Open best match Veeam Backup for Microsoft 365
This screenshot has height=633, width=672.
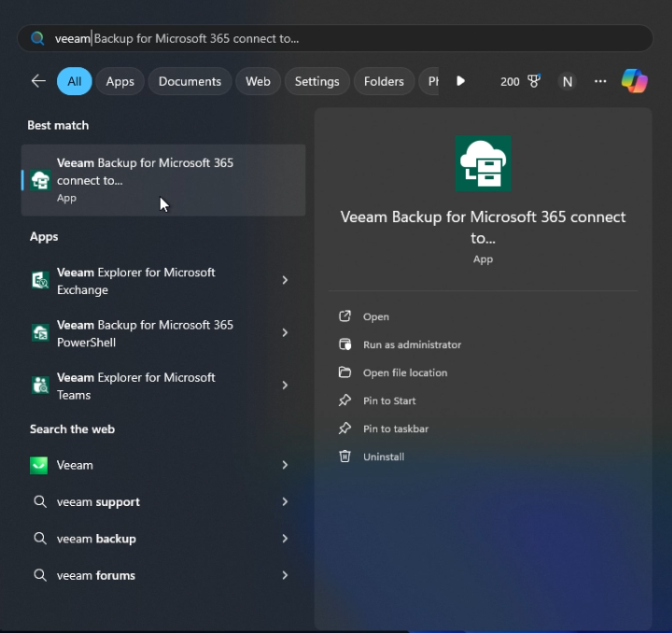pos(163,180)
